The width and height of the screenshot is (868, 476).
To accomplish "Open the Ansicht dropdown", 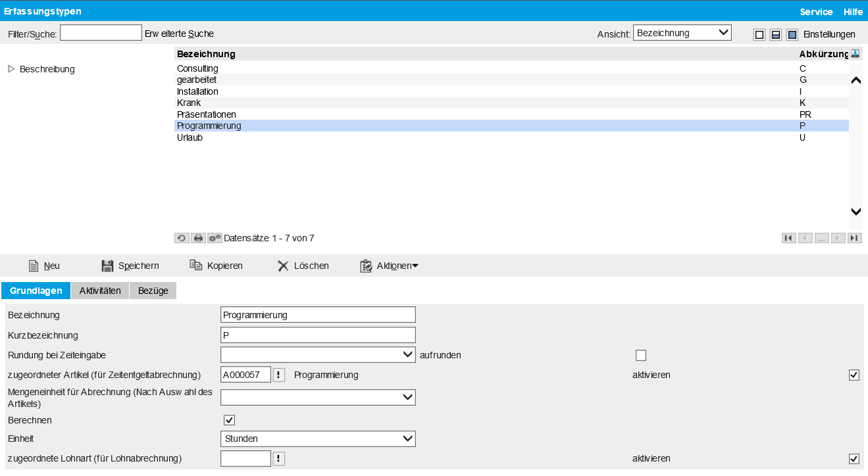I will click(682, 33).
